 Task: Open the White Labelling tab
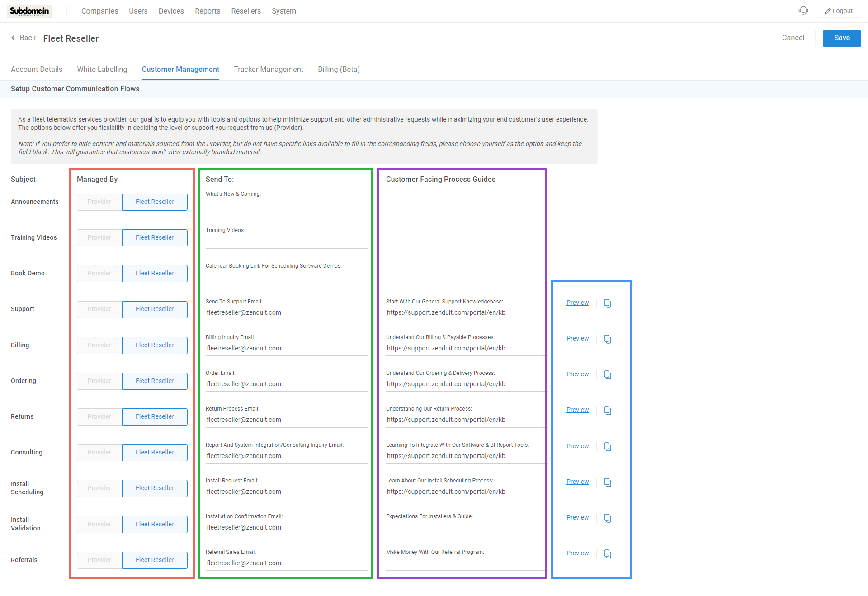102,70
